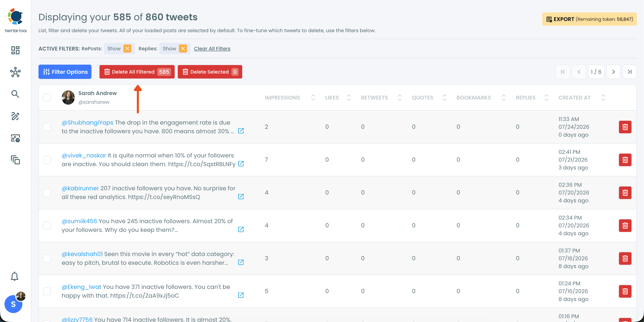644x322 pixels.
Task: Click the @saraharew handle text
Action: click(x=94, y=102)
